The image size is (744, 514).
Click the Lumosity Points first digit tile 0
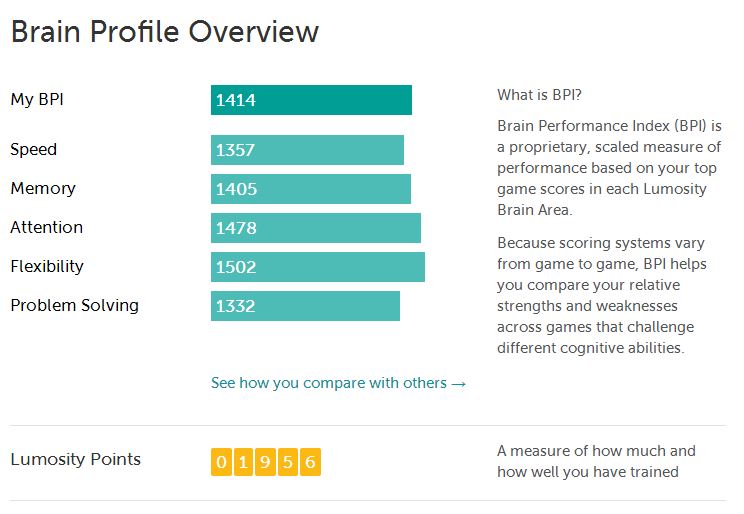tap(221, 462)
